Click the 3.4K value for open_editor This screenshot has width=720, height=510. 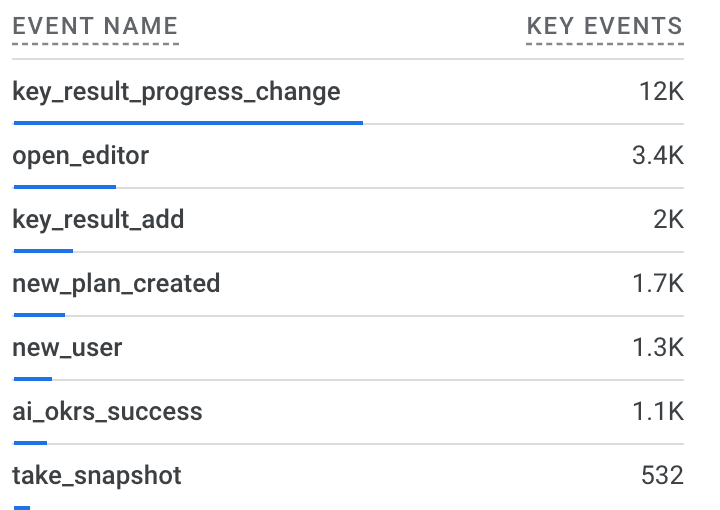[x=658, y=156]
